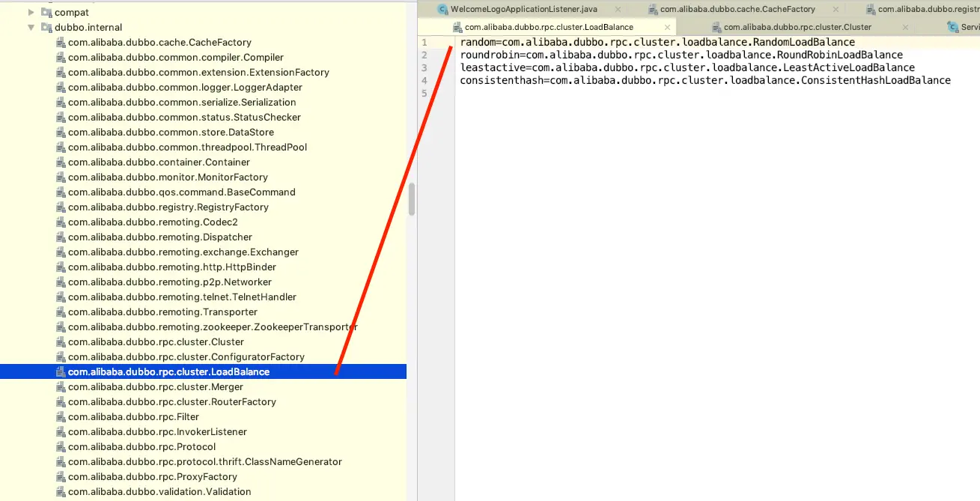Screen dimensions: 980x501
Task: Click the file icon on LoadBalance tab
Action: tap(457, 27)
